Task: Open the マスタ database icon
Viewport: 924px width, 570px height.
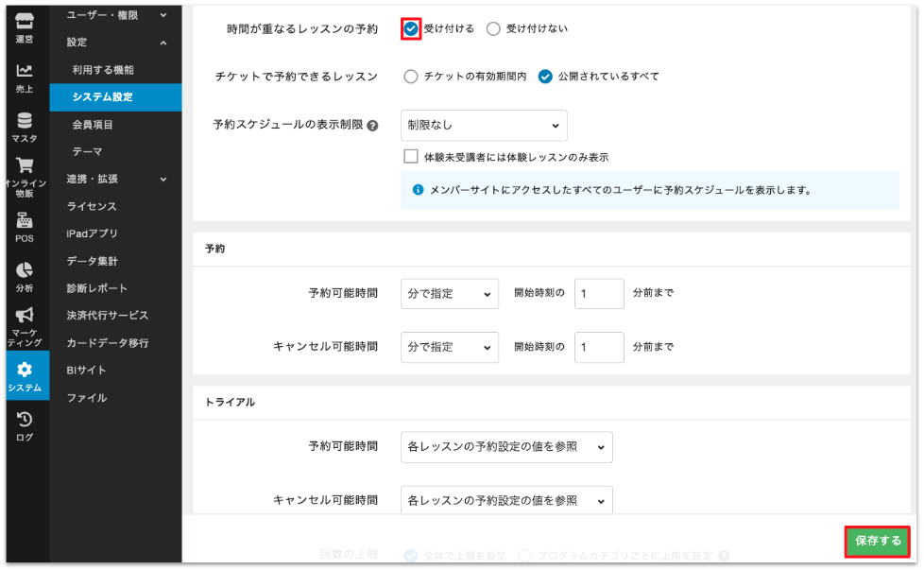Action: click(x=25, y=121)
